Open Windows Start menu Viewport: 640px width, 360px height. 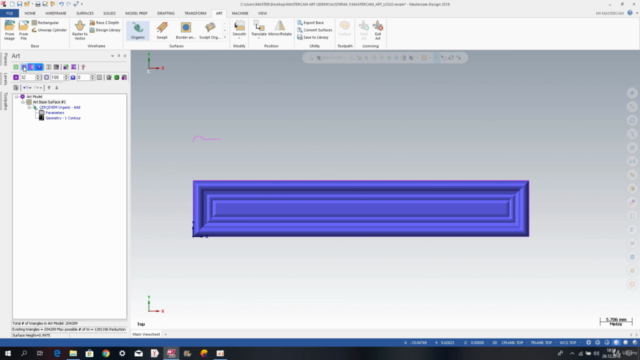click(x=8, y=353)
